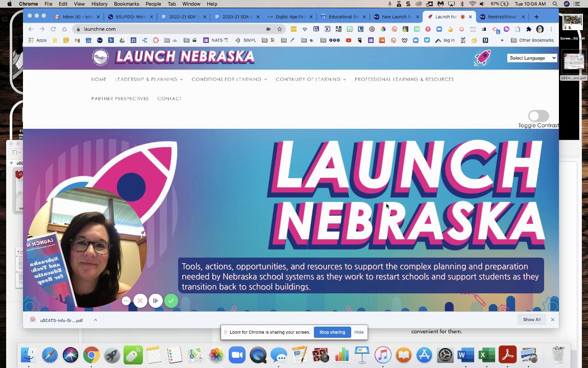588x368 pixels.
Task: Open the Books app in Dock
Action: tap(404, 355)
